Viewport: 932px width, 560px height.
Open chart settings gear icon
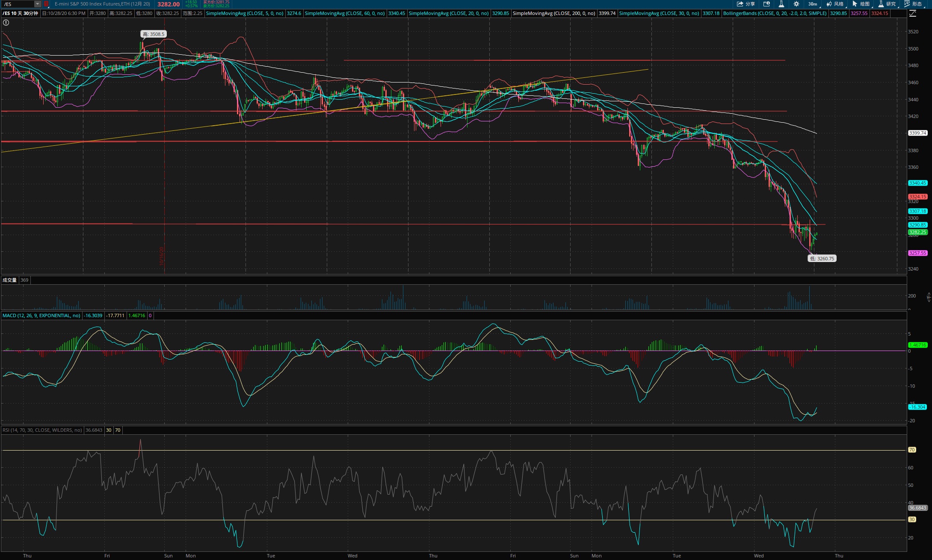(796, 4)
